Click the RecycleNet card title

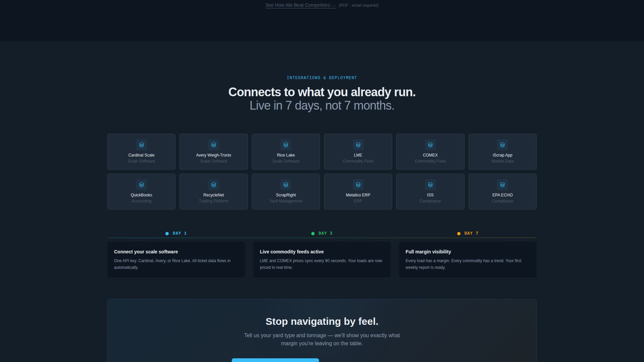[x=213, y=195]
